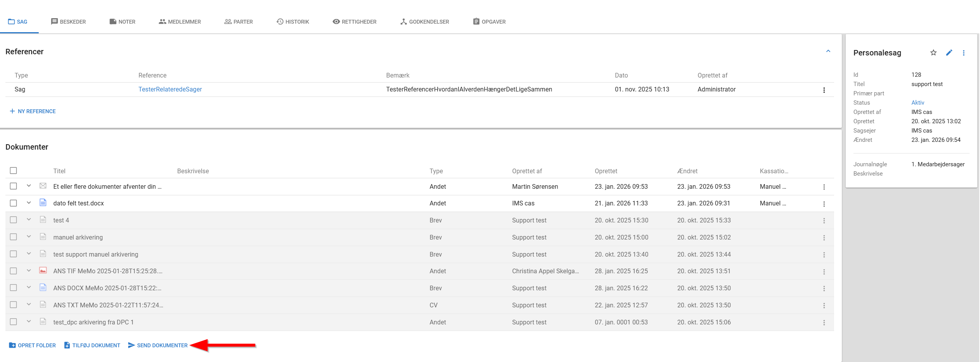Edit Personalesag using the pencil icon
Screen dimensions: 980x362
pyautogui.click(x=949, y=53)
